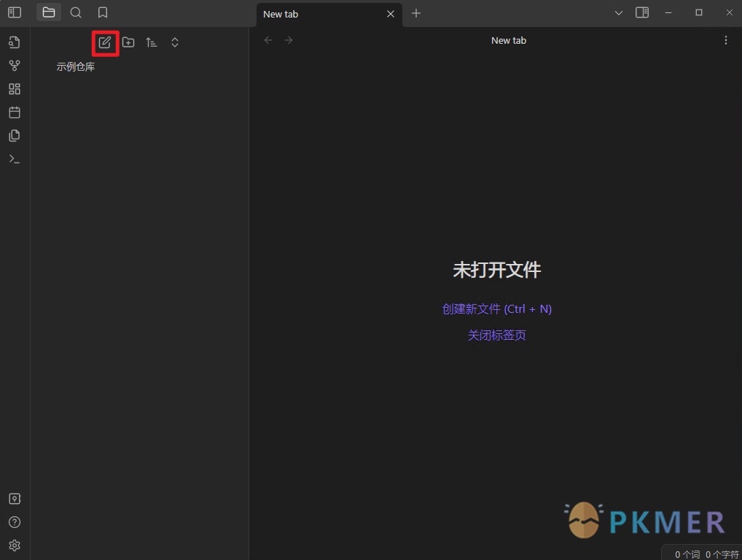The height and width of the screenshot is (560, 742).
Task: Click the 创建新文件 (Ctrl + N) link
Action: (x=496, y=309)
